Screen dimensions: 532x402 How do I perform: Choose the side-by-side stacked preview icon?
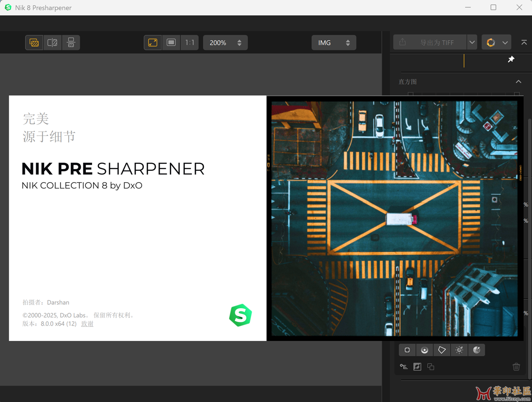(x=71, y=43)
